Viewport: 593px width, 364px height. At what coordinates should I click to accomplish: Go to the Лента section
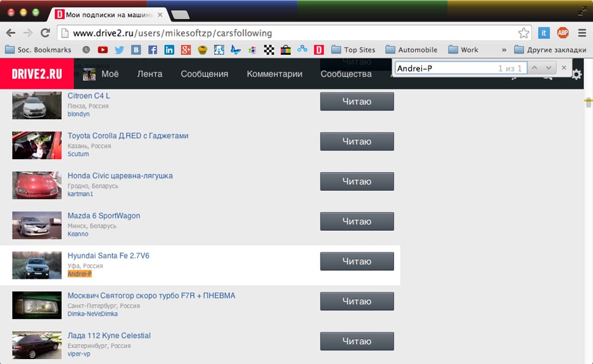coord(149,74)
